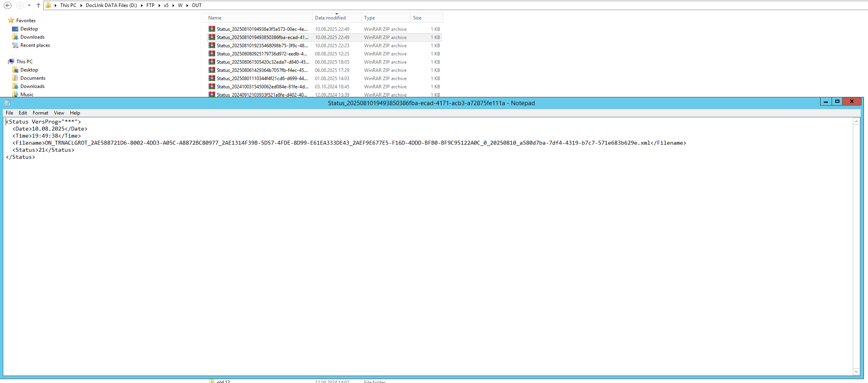Screen dimensions: 868x383
Task: Click ZIP icon of Status_20250801110344 file
Action: pyautogui.click(x=211, y=78)
